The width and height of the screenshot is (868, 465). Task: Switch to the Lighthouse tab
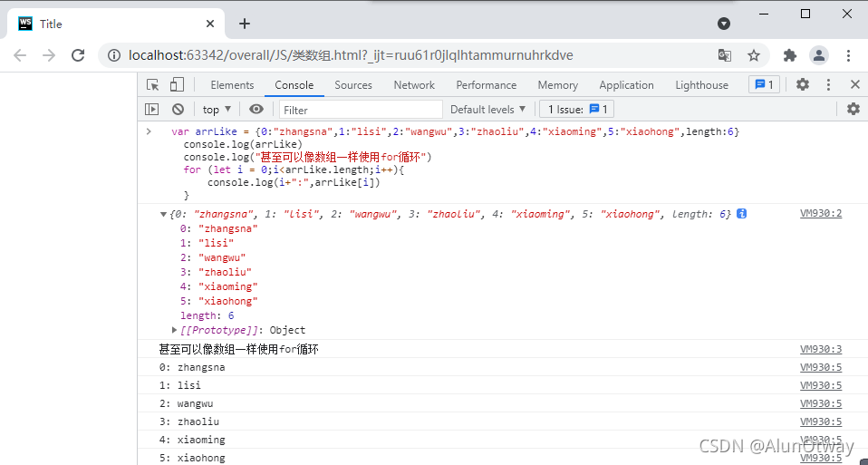click(701, 85)
